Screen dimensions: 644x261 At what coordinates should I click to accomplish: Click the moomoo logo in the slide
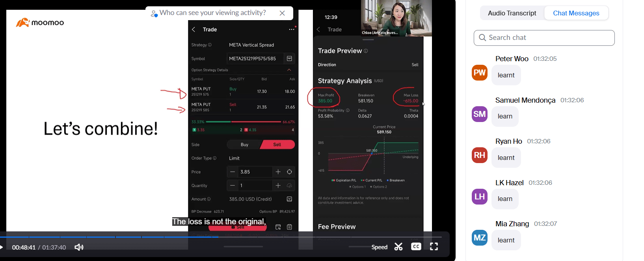(40, 23)
